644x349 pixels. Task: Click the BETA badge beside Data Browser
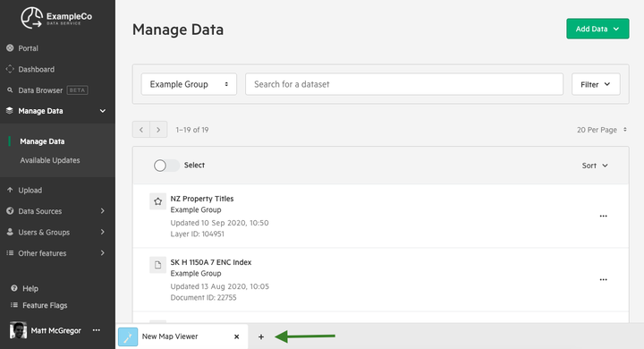77,90
